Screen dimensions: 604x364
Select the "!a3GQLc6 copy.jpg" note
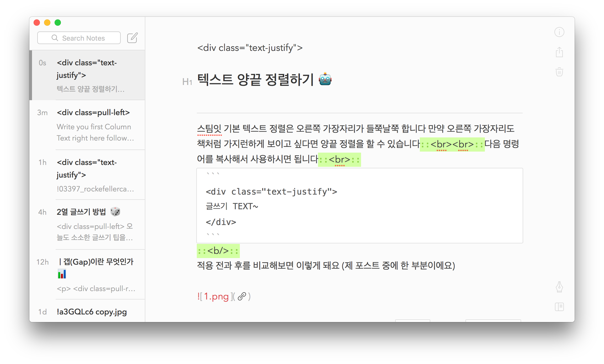92,312
